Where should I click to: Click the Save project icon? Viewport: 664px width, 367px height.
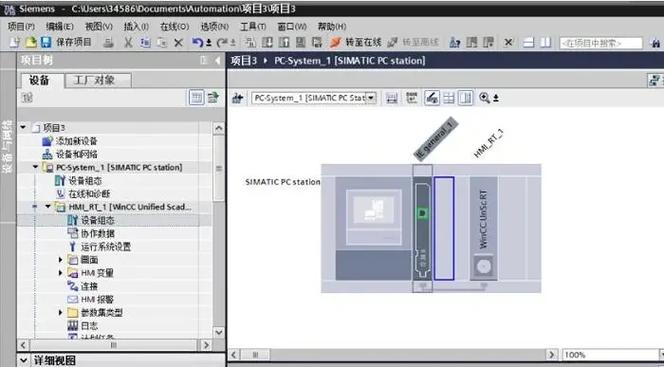(x=46, y=42)
